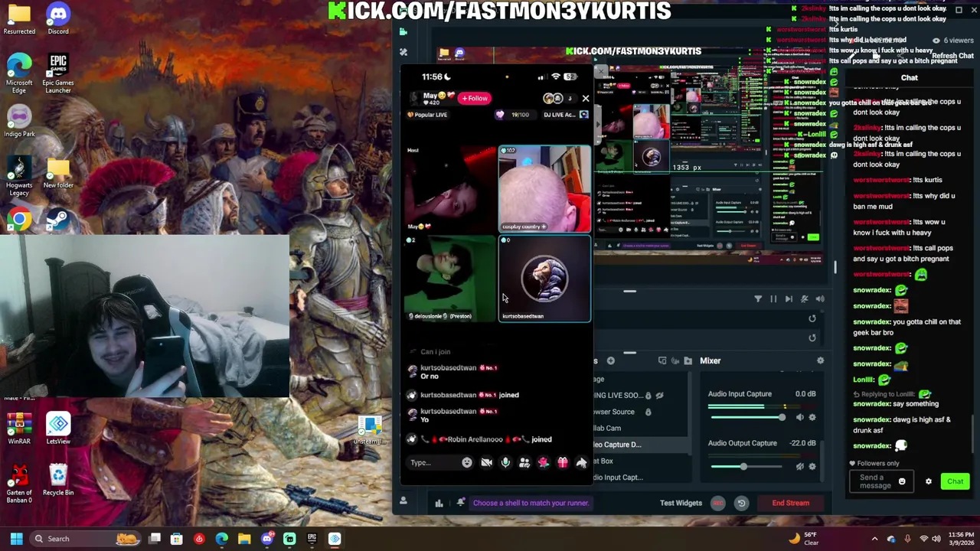Open the user profile icon at sidebar bottom
The height and width of the screenshot is (551, 980).
click(x=403, y=501)
